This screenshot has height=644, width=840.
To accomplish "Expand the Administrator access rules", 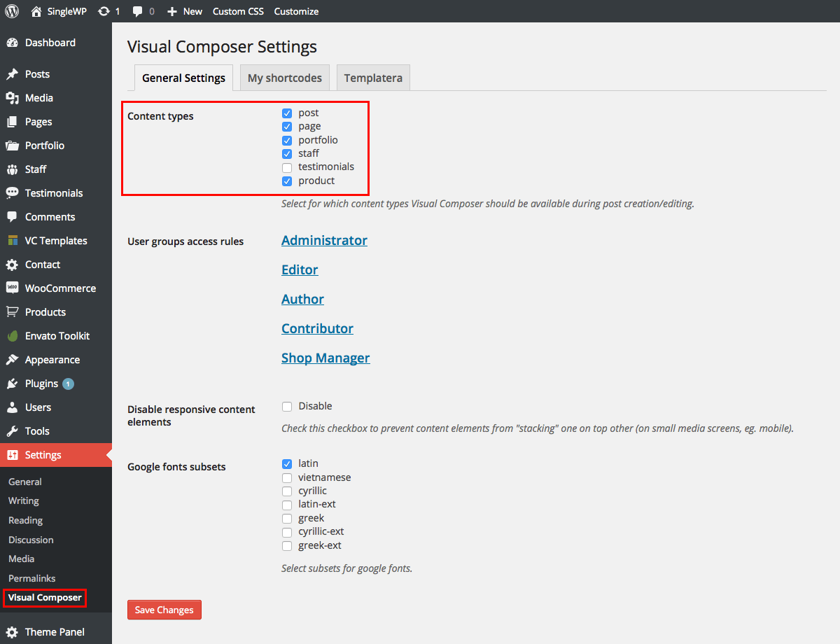I will click(324, 240).
